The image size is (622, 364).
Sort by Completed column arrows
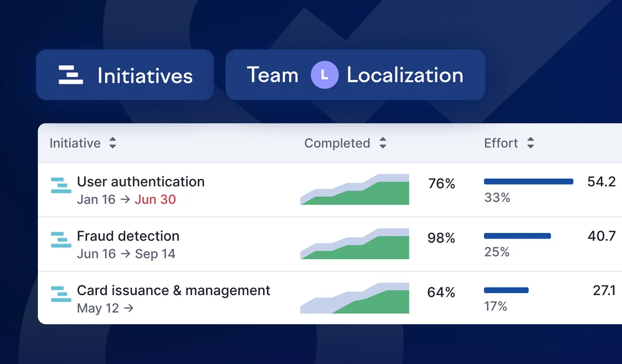[383, 143]
